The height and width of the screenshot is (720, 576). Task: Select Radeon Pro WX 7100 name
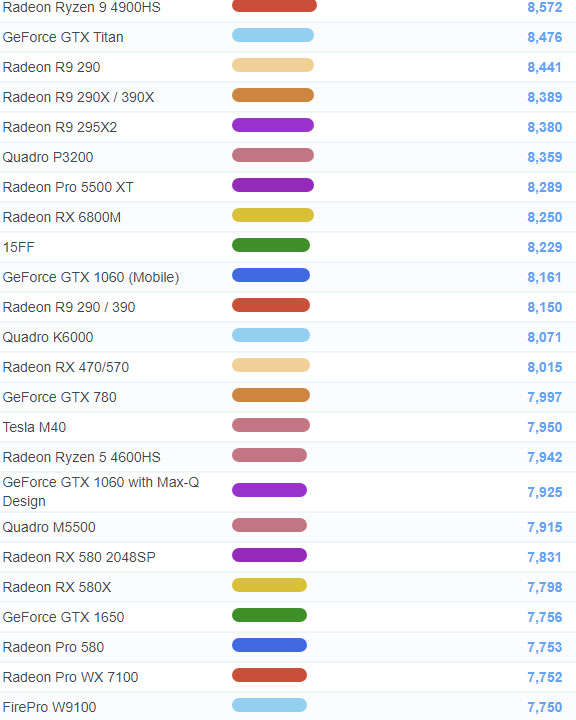click(70, 677)
